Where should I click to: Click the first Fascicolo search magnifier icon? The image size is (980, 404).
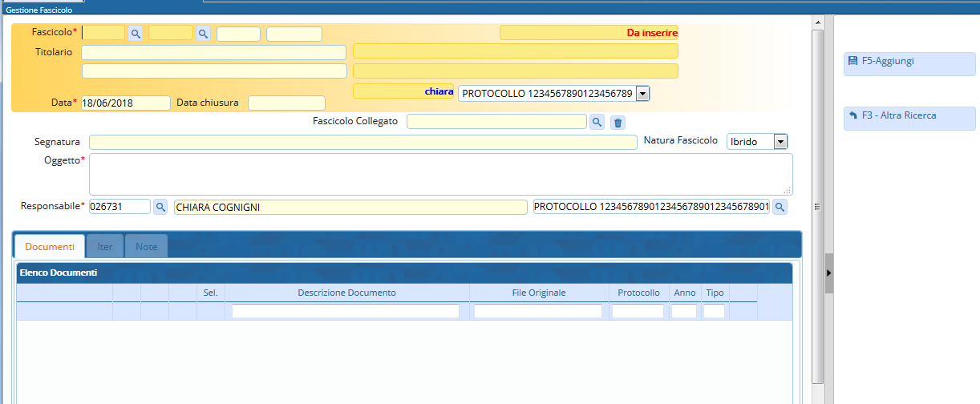pos(136,34)
